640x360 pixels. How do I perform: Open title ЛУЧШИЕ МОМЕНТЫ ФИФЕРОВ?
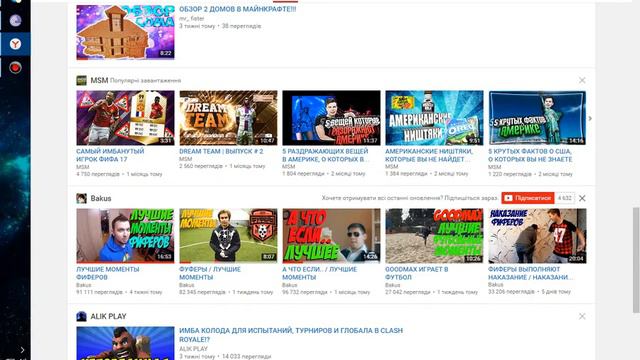(x=108, y=273)
